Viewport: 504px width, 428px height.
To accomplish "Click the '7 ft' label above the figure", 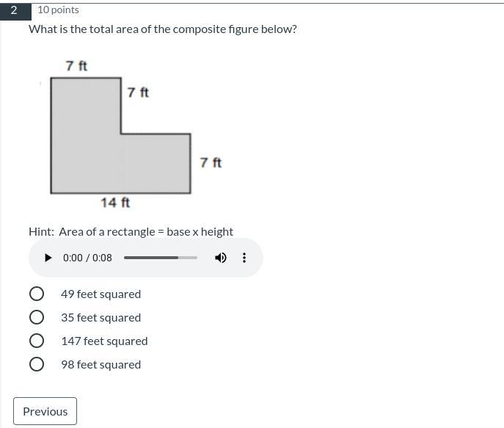I will [x=76, y=66].
